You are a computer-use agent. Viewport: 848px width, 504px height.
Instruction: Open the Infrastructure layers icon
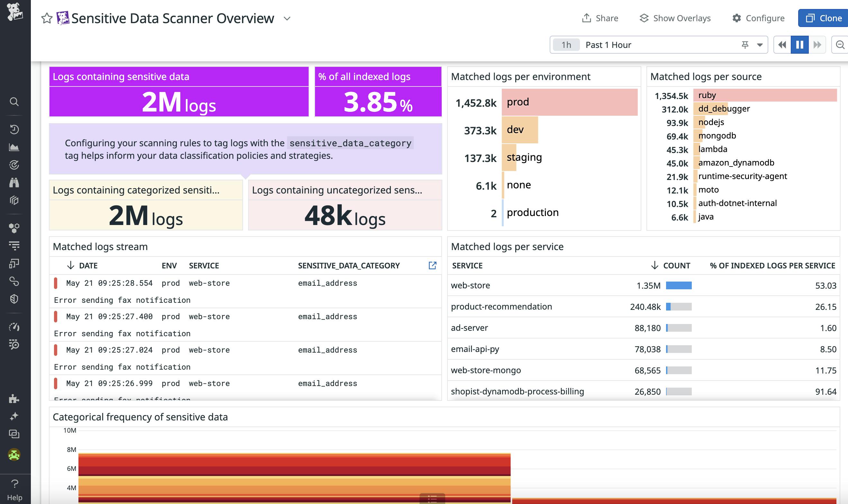[x=14, y=200]
